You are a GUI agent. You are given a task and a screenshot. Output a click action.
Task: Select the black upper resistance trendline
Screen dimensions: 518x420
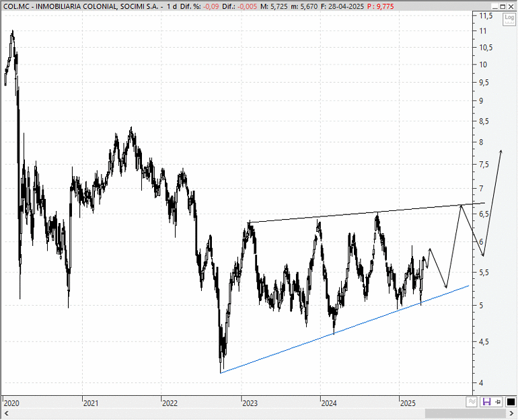[367, 213]
